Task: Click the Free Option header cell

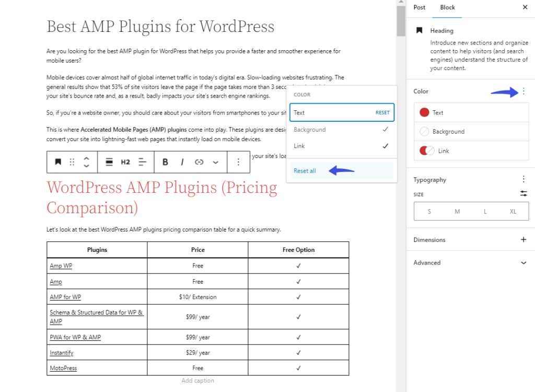Action: (x=298, y=250)
